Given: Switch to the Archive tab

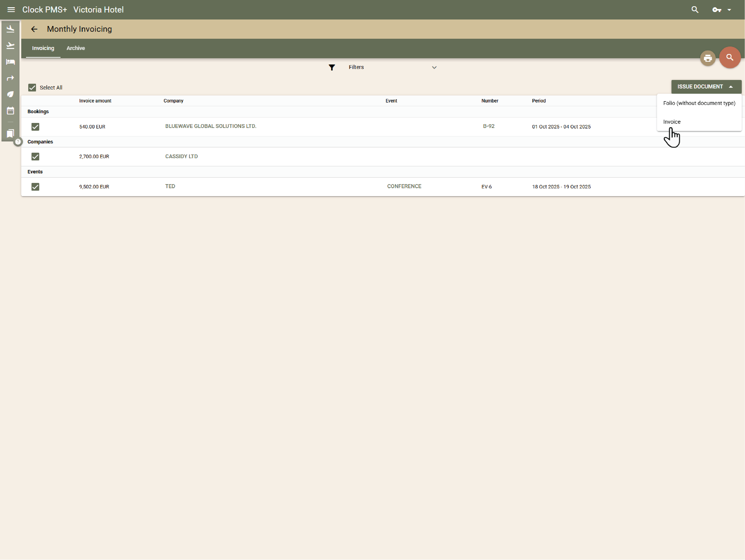Looking at the screenshot, I should [75, 48].
